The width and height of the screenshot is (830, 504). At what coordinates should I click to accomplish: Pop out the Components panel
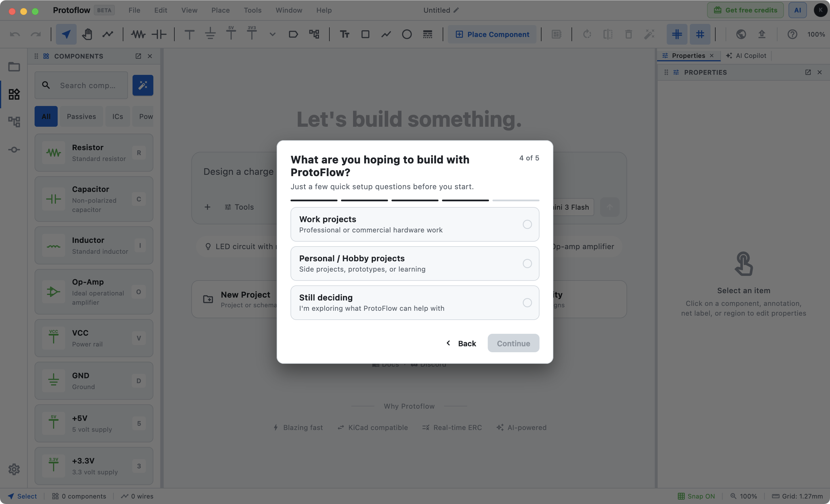coord(138,56)
